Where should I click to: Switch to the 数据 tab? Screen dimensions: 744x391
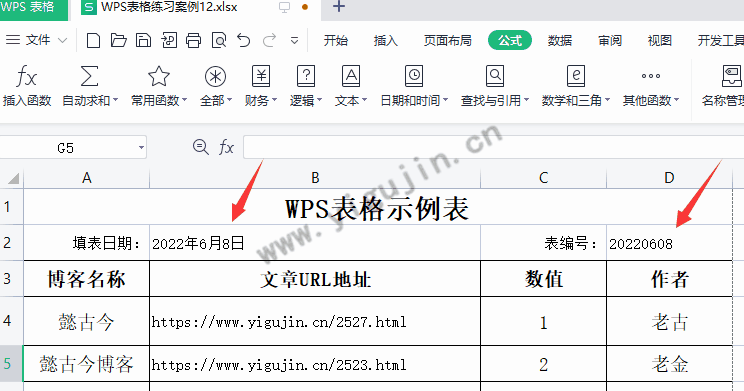(559, 41)
